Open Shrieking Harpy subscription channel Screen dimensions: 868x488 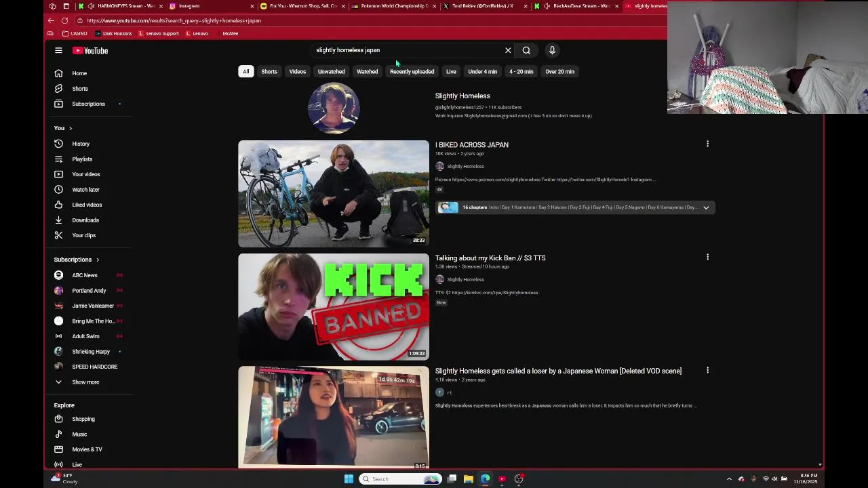tap(90, 352)
